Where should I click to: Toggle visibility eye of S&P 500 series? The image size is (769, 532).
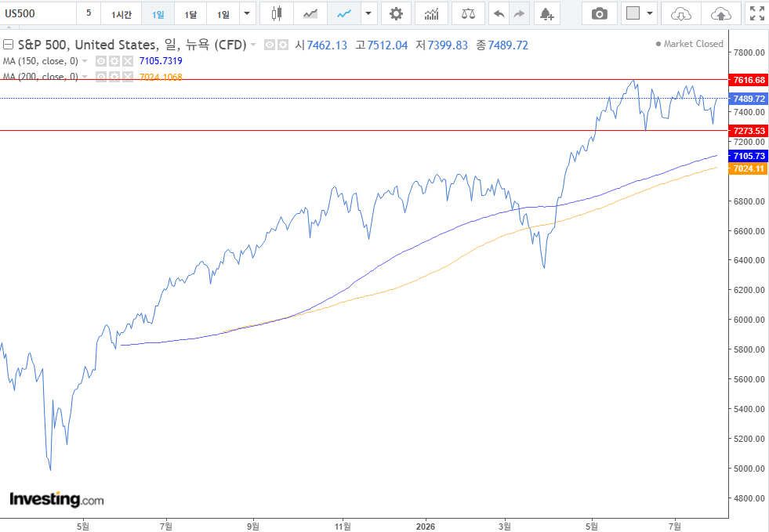pyautogui.click(x=269, y=45)
